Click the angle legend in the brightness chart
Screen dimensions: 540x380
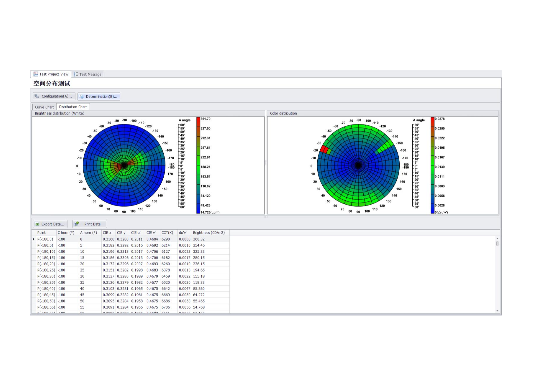point(181,164)
